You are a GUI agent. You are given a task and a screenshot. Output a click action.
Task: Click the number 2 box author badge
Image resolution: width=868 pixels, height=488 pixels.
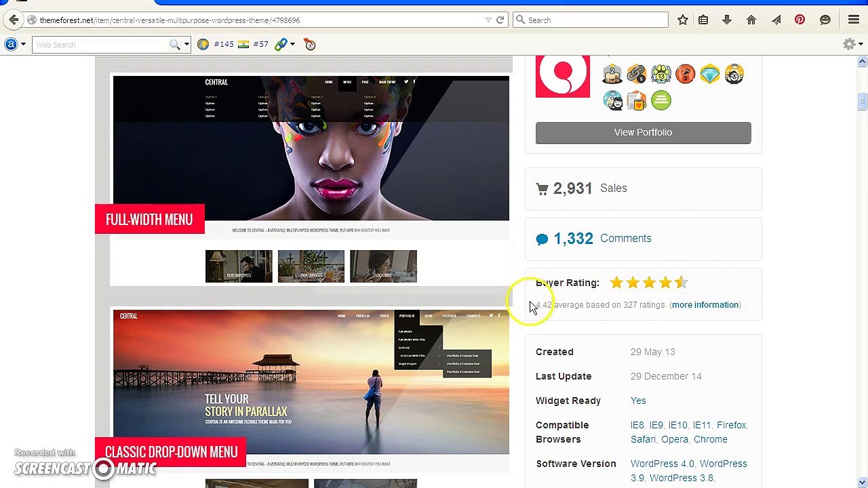[x=612, y=74]
